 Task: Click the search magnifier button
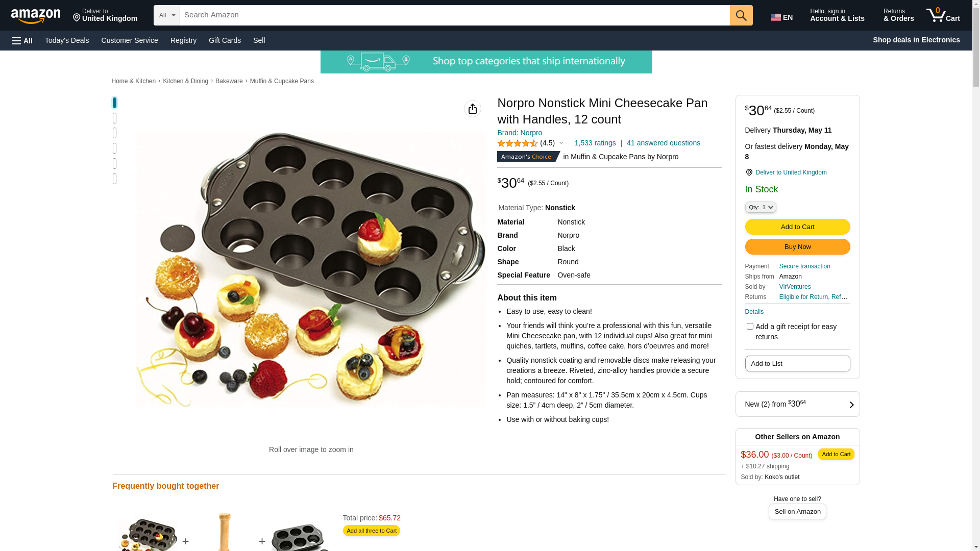pos(741,15)
